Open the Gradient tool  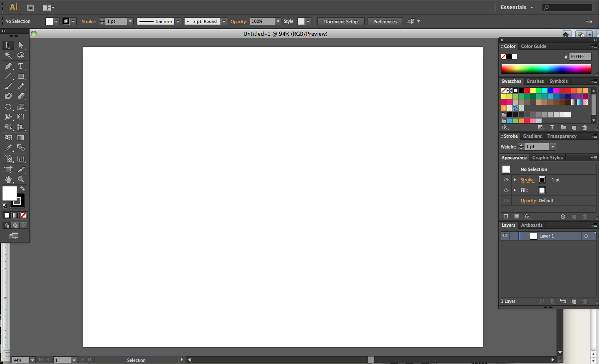[20, 138]
